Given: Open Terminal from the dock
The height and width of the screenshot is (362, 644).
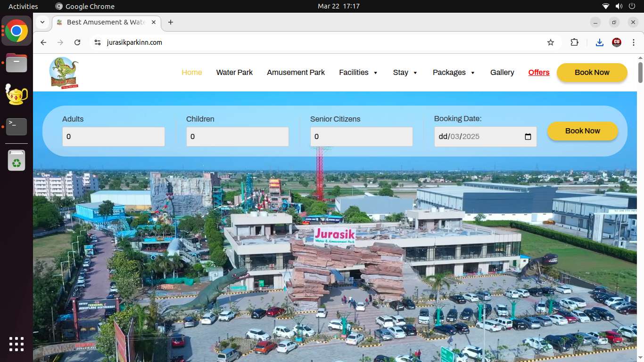Looking at the screenshot, I should coord(17,126).
